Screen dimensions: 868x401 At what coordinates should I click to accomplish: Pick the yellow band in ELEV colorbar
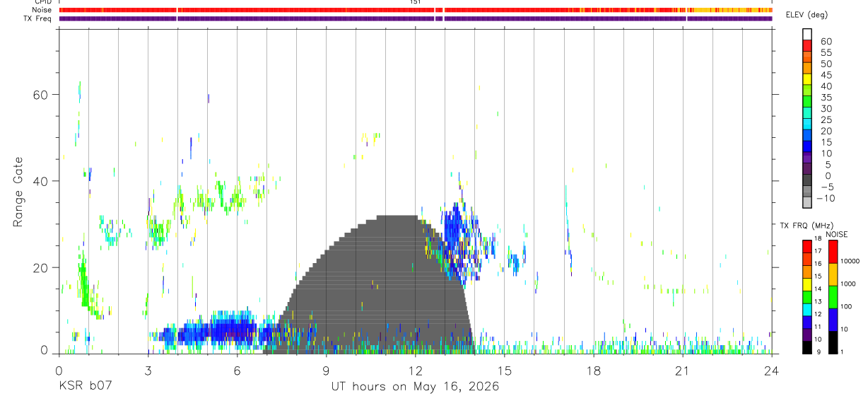tap(807, 79)
